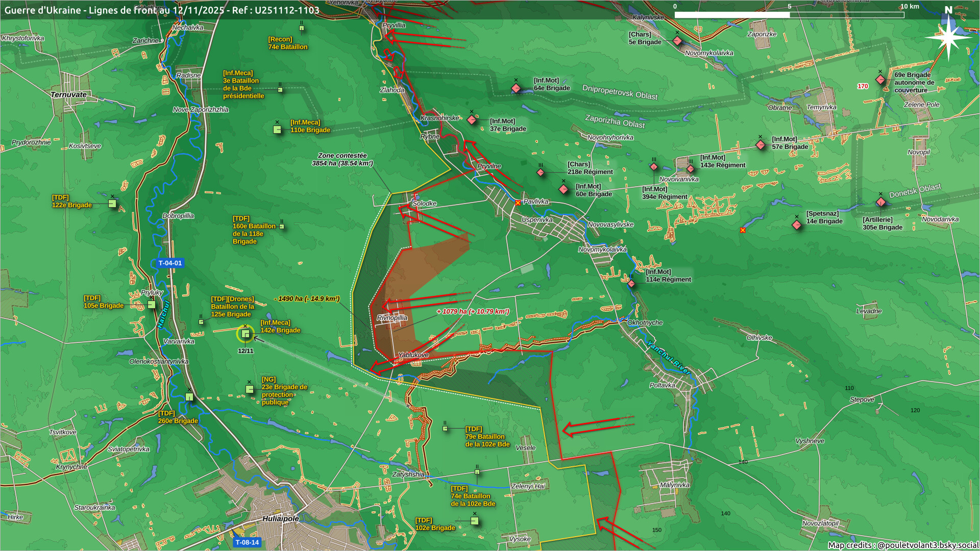Screen dimensions: 980x551
Task: Click the kilometer scale bar
Action: click(x=789, y=15)
